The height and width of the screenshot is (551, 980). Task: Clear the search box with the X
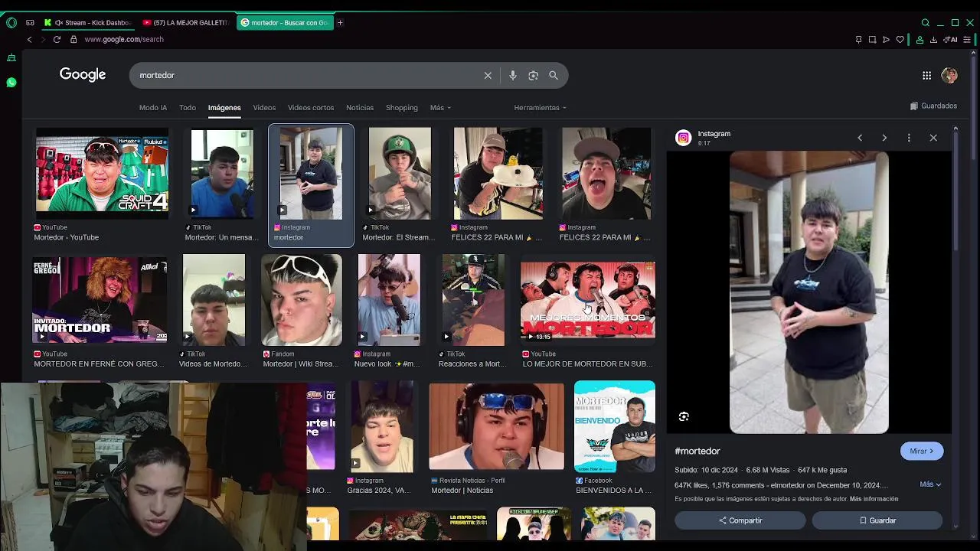point(488,75)
